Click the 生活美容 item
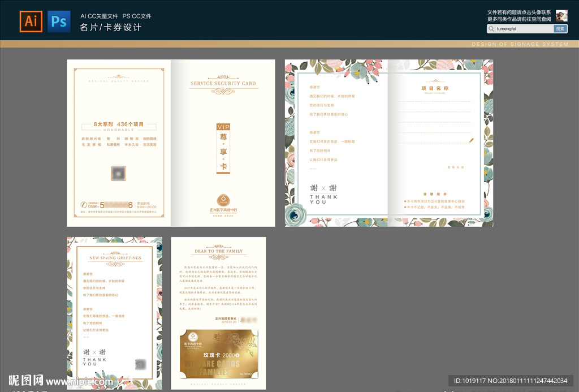 tap(149, 145)
